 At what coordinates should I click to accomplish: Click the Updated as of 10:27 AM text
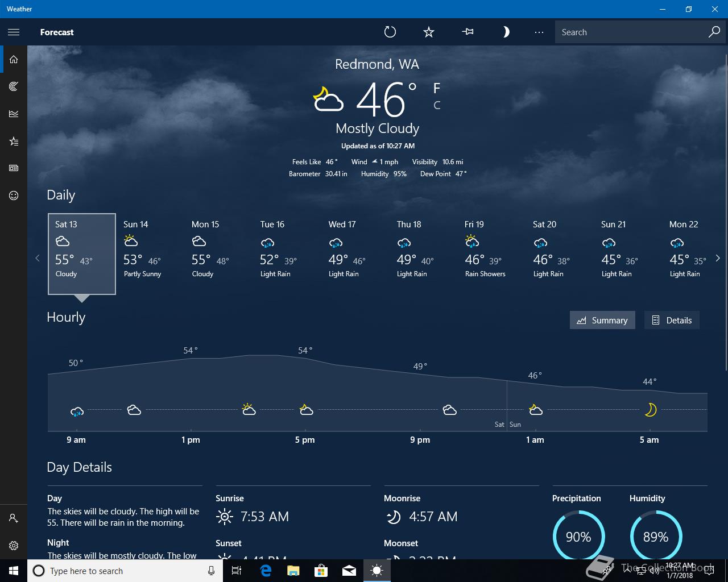click(x=378, y=146)
